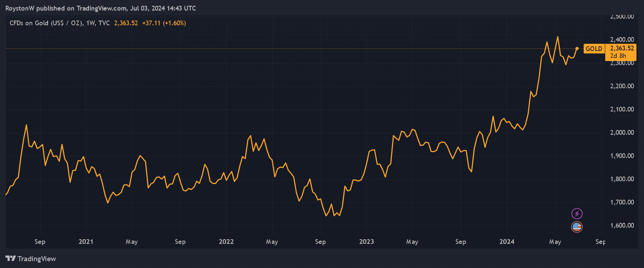Viewport: 644px width, 268px height.
Task: Click the 2021 label on the time axis
Action: pyautogui.click(x=86, y=241)
